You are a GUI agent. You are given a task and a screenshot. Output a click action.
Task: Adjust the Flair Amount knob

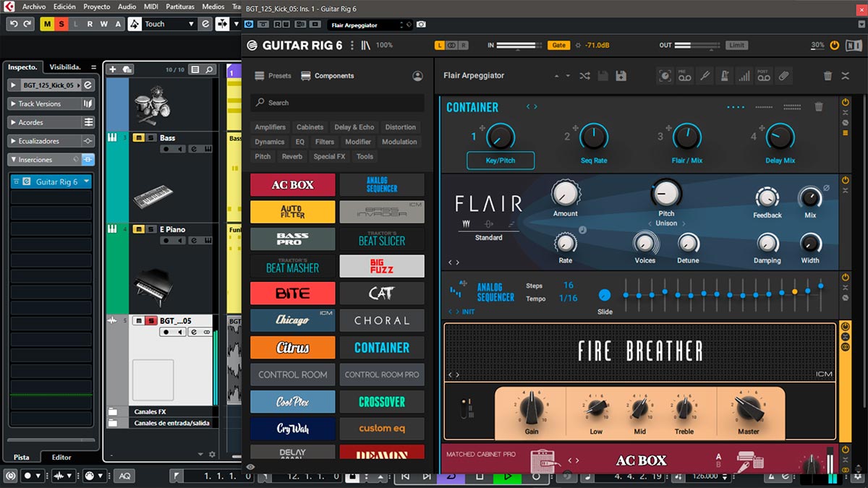(x=566, y=193)
